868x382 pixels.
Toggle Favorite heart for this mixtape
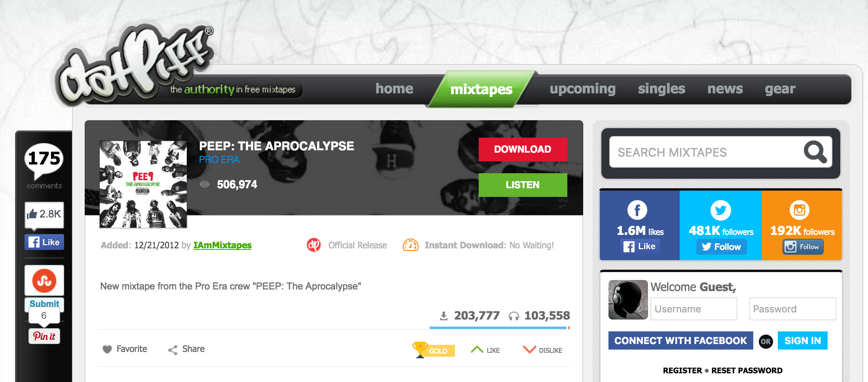click(x=107, y=350)
